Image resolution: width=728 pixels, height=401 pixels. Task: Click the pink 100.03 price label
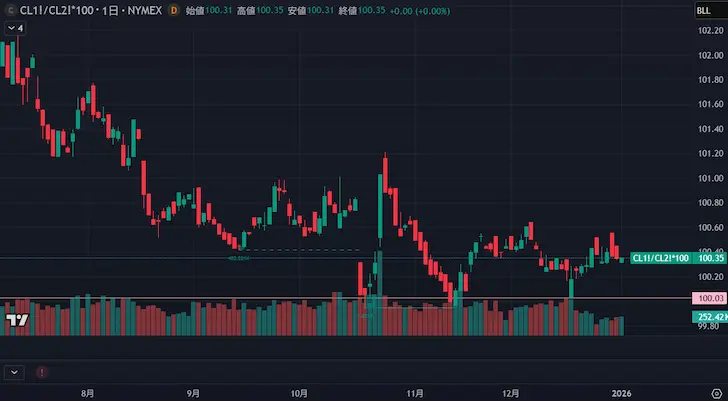coord(710,298)
